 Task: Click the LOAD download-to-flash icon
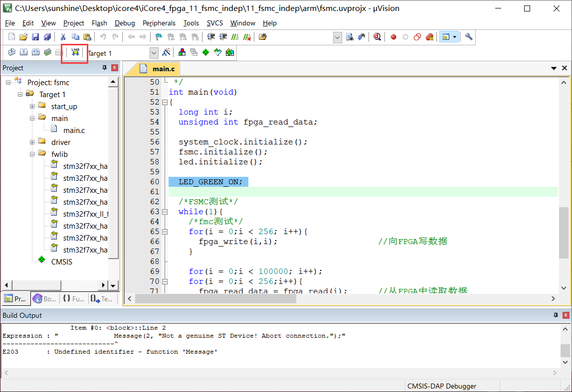pyautogui.click(x=75, y=52)
